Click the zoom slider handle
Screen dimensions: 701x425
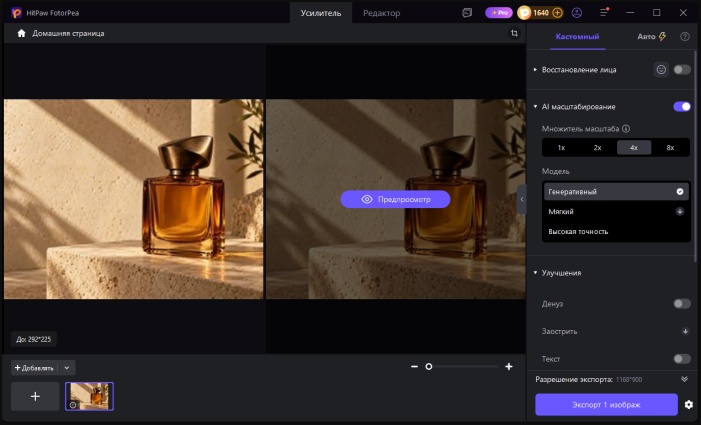[428, 366]
